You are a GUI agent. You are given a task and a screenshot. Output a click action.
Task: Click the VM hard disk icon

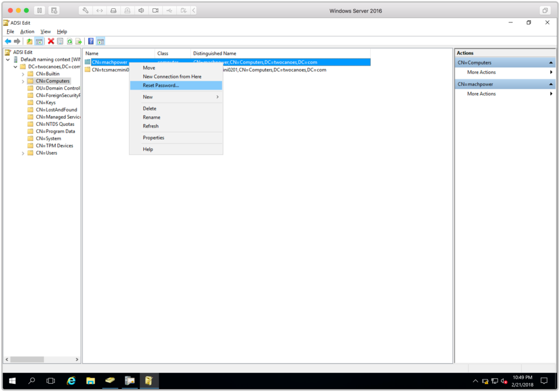tap(113, 11)
